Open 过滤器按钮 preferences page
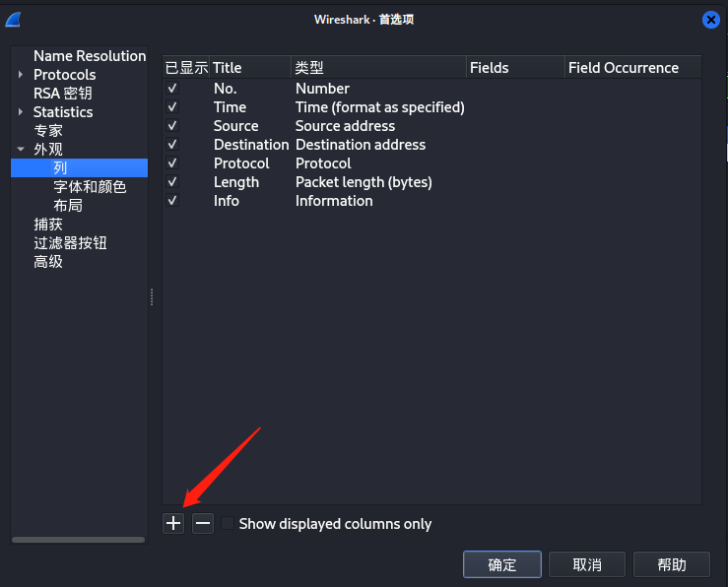Viewport: 728px width, 587px height. point(70,242)
